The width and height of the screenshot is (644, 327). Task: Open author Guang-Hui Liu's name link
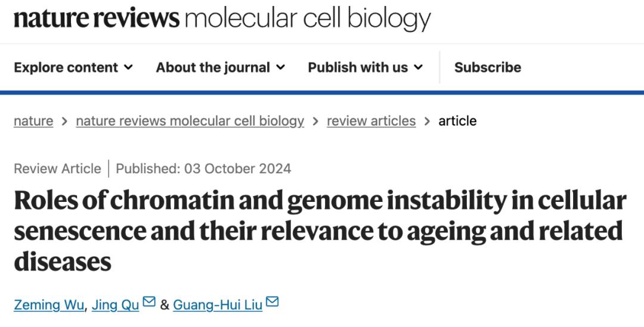[218, 305]
